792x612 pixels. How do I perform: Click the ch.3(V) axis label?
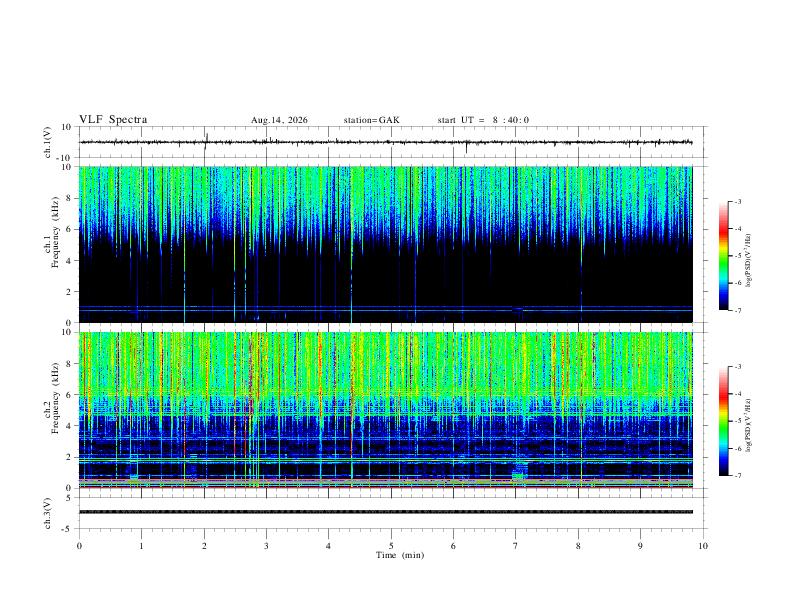pos(48,513)
